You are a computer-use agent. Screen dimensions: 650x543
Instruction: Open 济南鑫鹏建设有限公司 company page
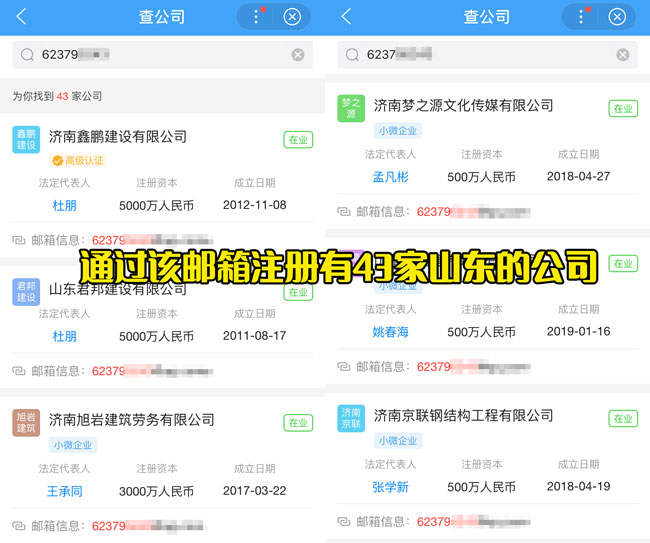[x=118, y=137]
